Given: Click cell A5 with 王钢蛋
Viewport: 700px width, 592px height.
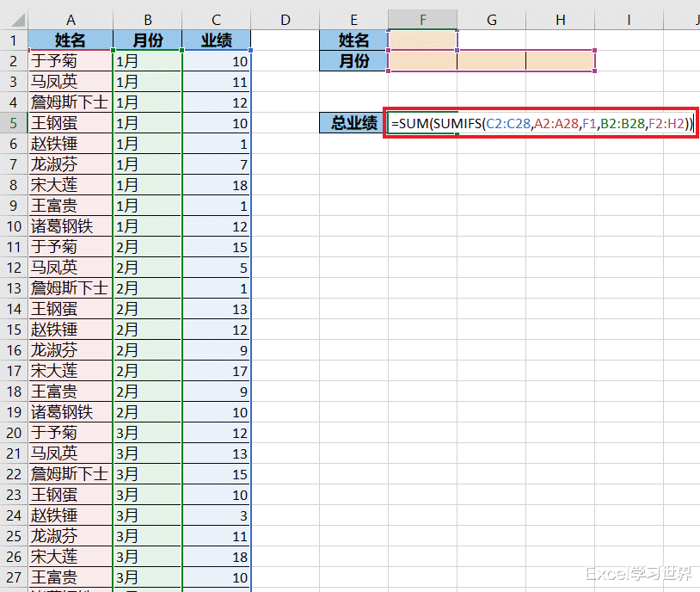Looking at the screenshot, I should [71, 123].
